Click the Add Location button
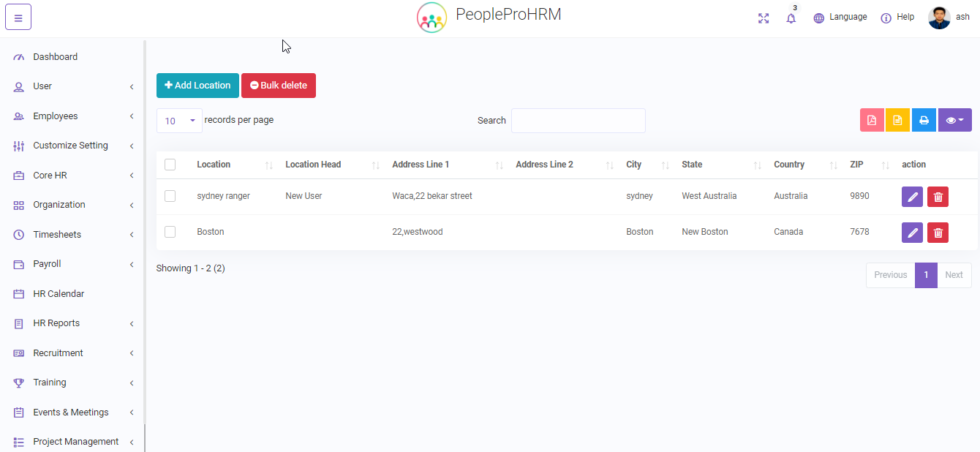 (197, 86)
